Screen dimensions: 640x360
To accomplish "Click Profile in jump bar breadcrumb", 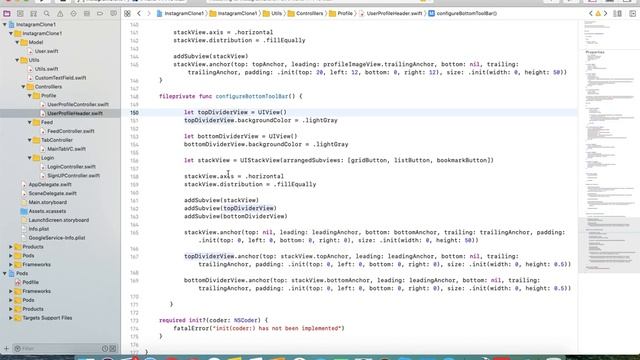I will (341, 13).
